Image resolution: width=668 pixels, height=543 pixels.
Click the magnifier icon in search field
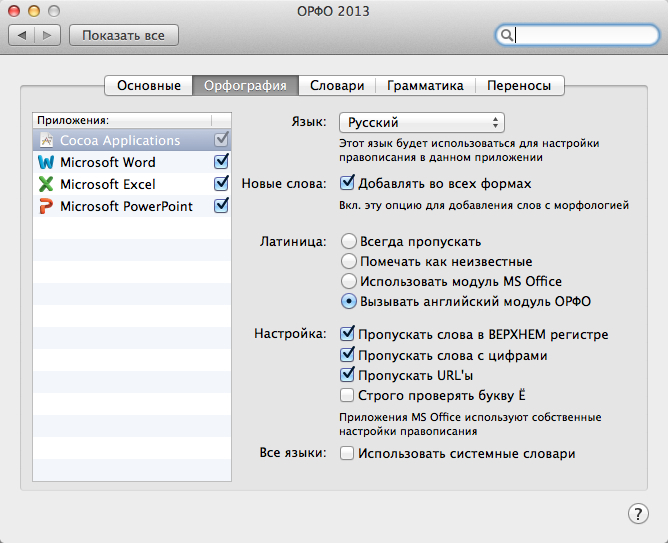[x=507, y=35]
